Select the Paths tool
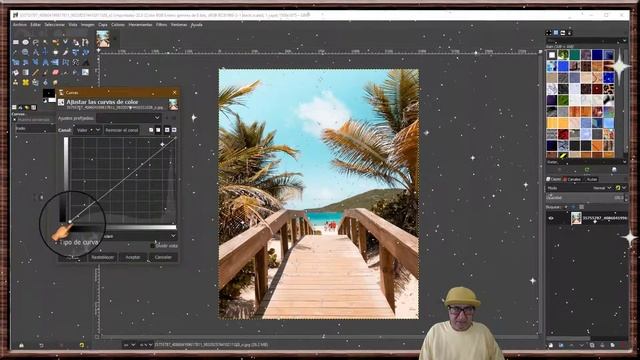 pos(85,42)
